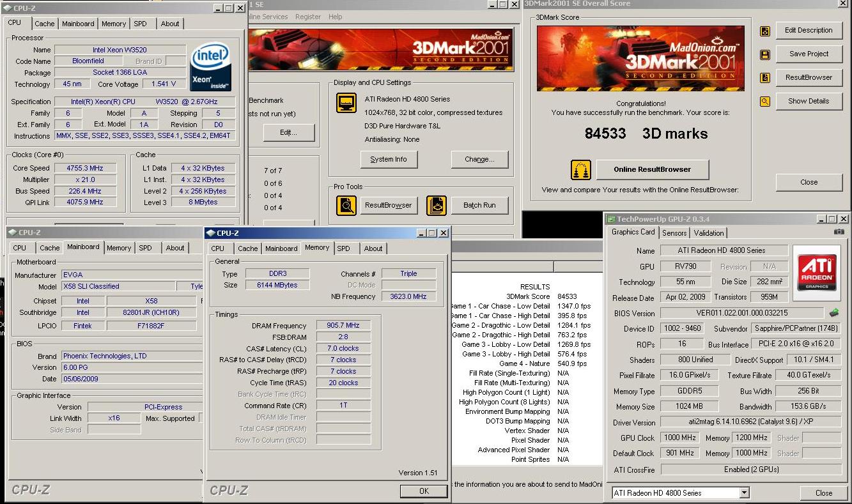The image size is (852, 504).
Task: Click the Intel Xeon inside logo
Action: (x=211, y=67)
